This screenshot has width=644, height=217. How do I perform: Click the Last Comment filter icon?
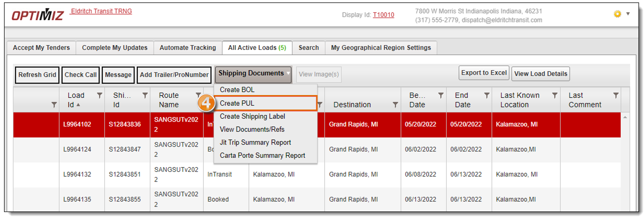point(616,95)
